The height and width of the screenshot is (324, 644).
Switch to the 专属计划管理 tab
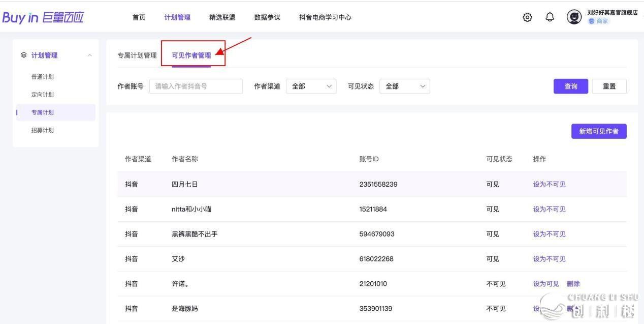click(137, 55)
